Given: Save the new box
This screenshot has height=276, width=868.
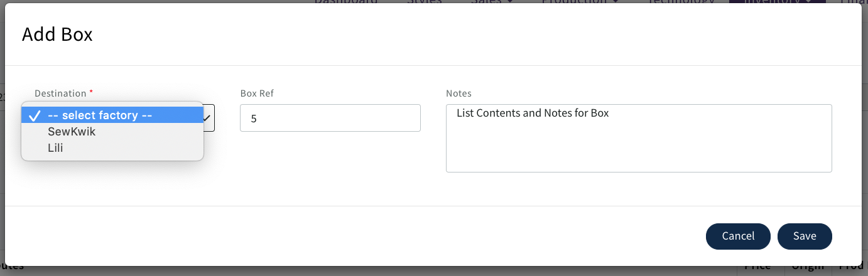Looking at the screenshot, I should click(804, 236).
